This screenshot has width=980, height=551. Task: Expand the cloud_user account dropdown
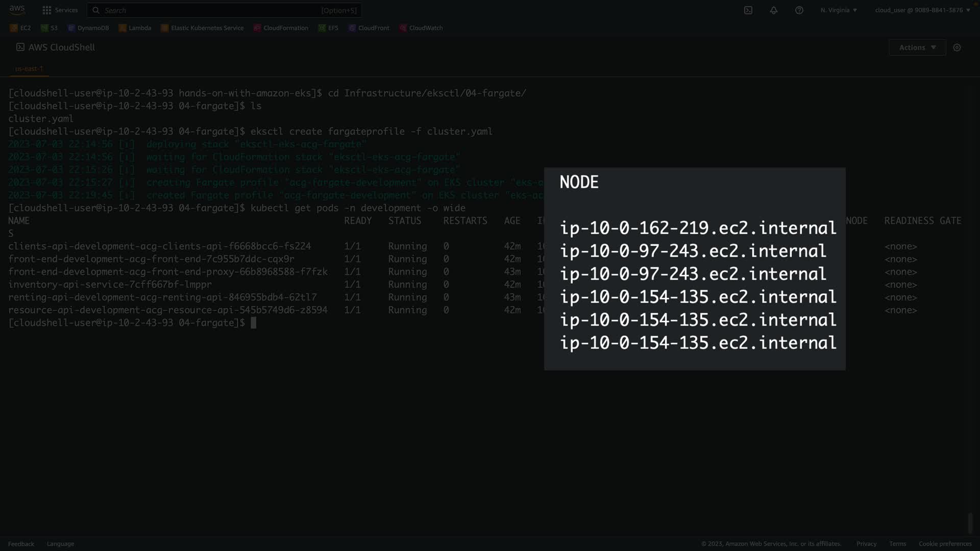[922, 10]
